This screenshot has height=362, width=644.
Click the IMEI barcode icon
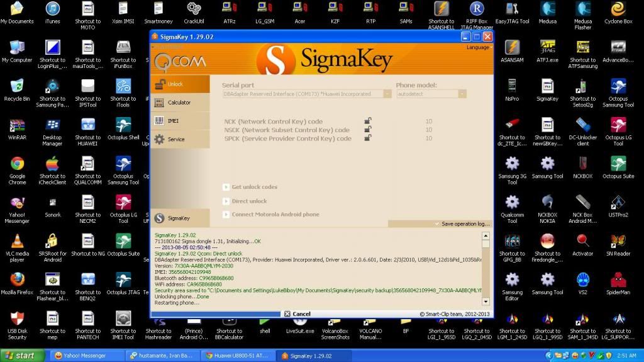(159, 121)
